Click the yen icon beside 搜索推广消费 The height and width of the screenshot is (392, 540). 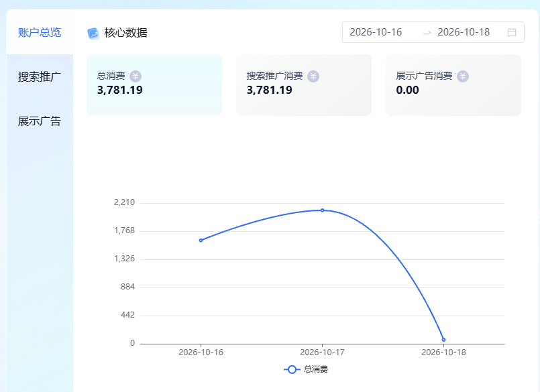pos(313,76)
